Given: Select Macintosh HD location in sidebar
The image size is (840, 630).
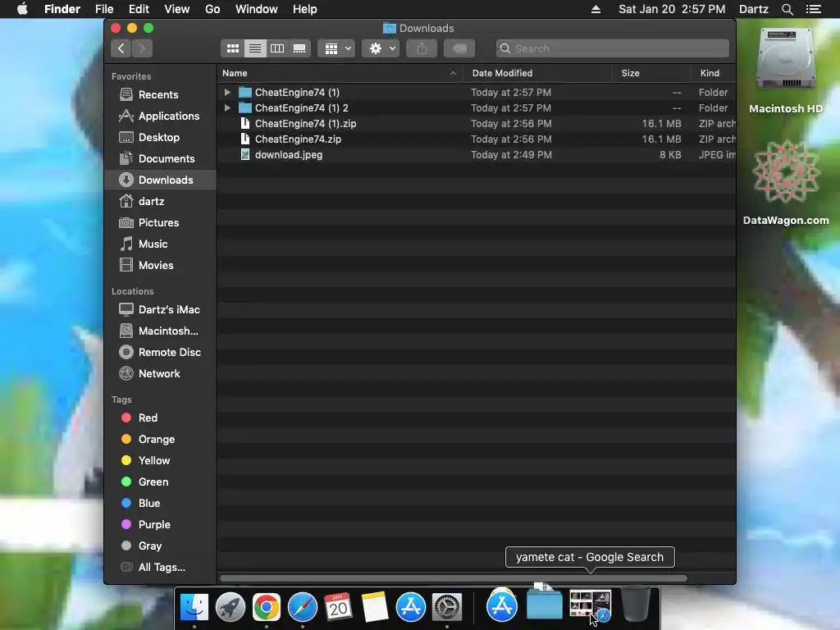Looking at the screenshot, I should coord(160,331).
